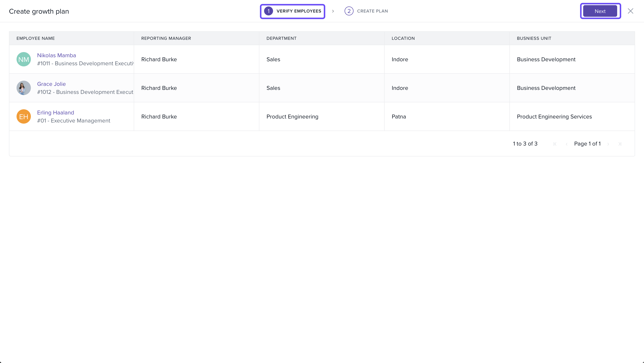Click the Reporting Manager column header
This screenshot has width=644, height=363.
coord(166,38)
